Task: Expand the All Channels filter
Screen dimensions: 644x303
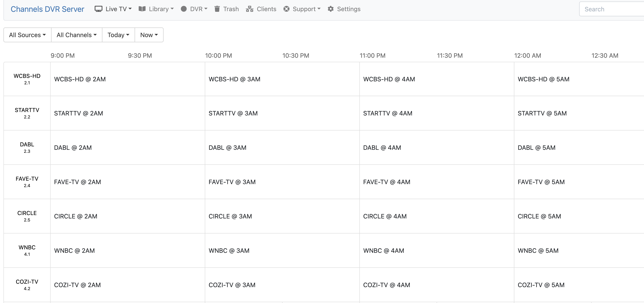Action: (76, 35)
